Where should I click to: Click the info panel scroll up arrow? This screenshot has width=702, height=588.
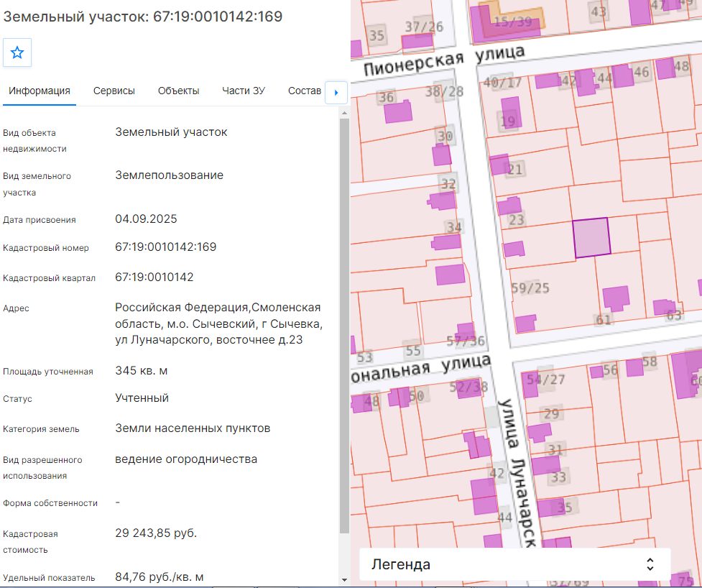pos(344,114)
